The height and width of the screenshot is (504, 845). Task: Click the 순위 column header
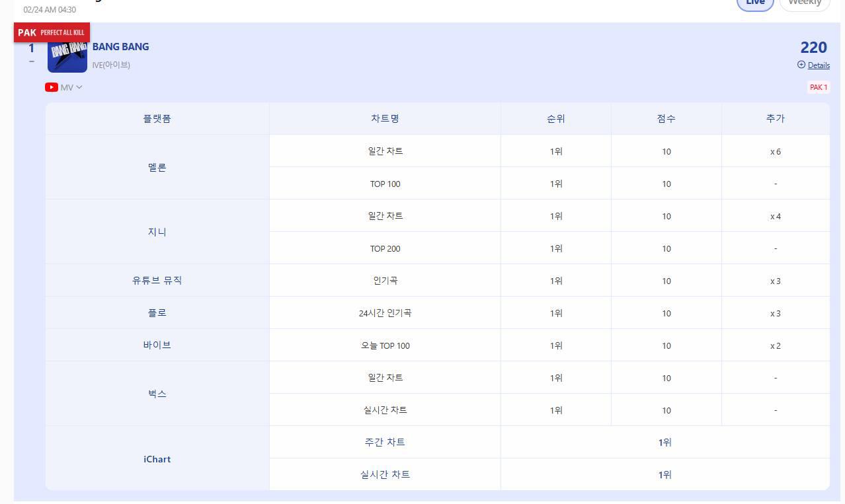click(556, 119)
